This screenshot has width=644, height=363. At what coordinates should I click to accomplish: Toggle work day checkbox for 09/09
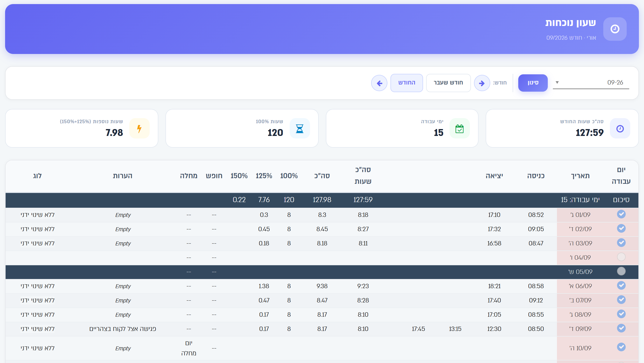pyautogui.click(x=621, y=328)
